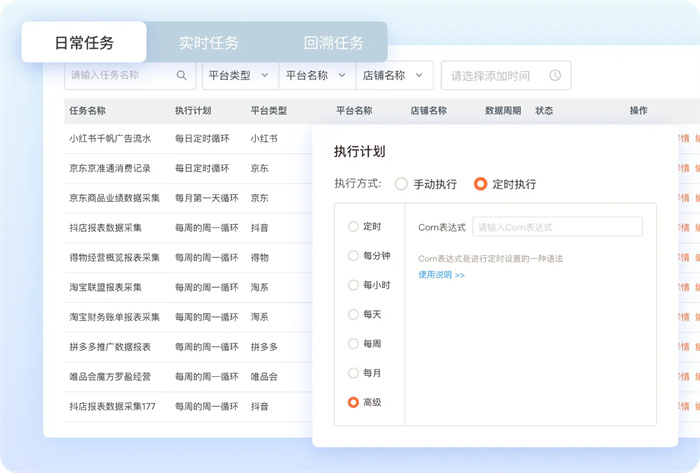Select the 定时执行 radio option
This screenshot has height=473, width=700.
point(481,184)
